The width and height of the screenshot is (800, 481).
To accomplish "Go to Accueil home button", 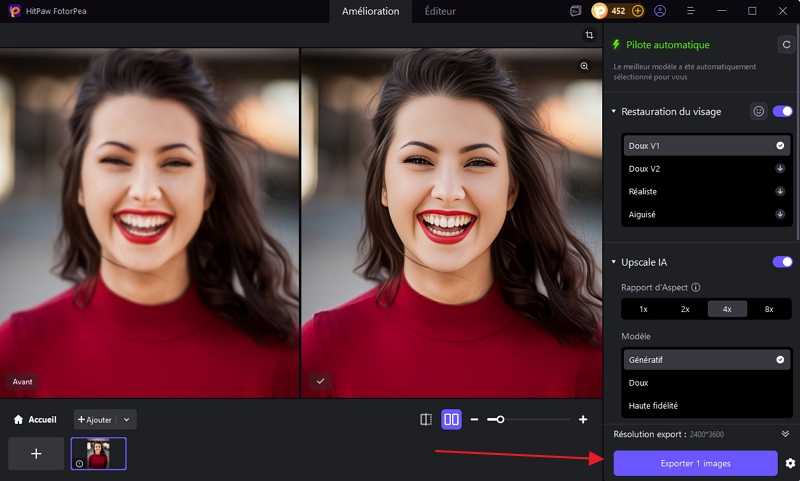I will click(35, 420).
